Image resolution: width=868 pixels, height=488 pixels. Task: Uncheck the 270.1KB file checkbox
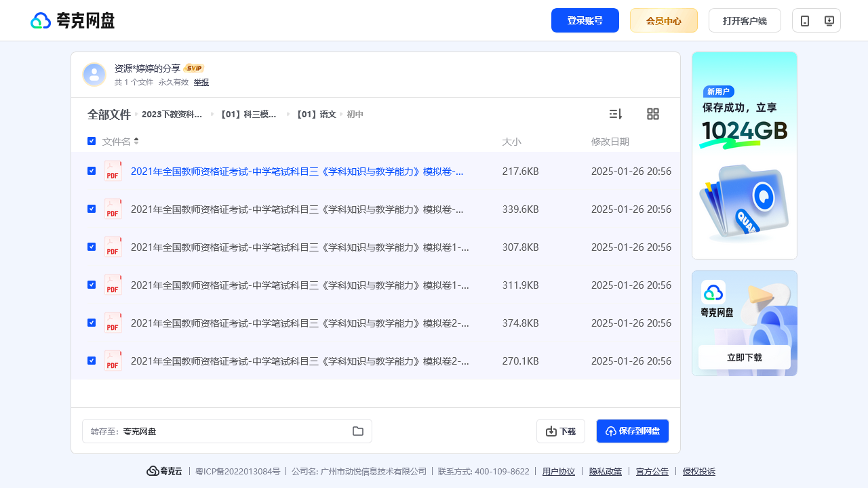[92, 361]
